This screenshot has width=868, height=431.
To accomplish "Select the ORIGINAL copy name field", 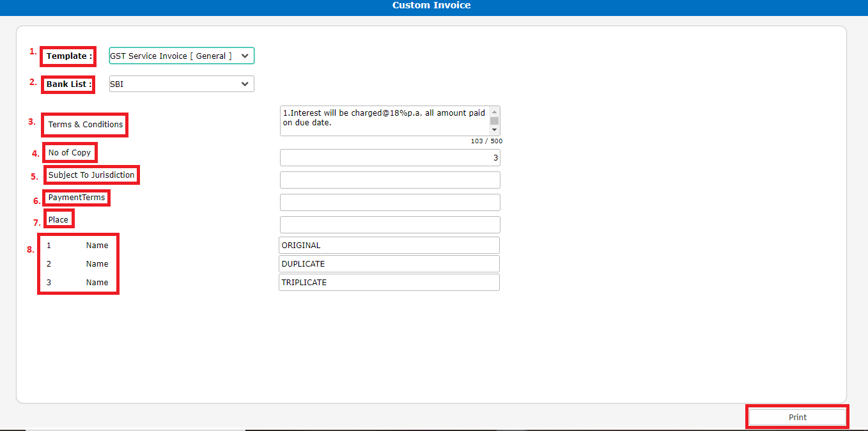I will (x=389, y=245).
